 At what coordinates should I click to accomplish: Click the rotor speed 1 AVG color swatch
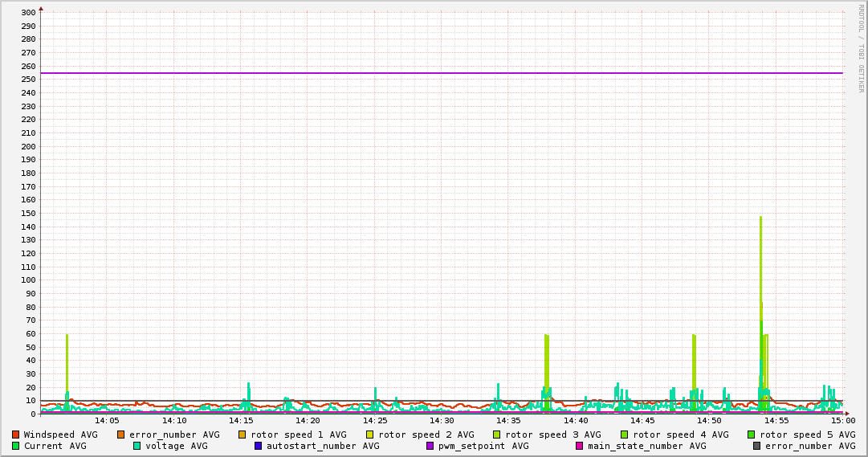[x=242, y=435]
